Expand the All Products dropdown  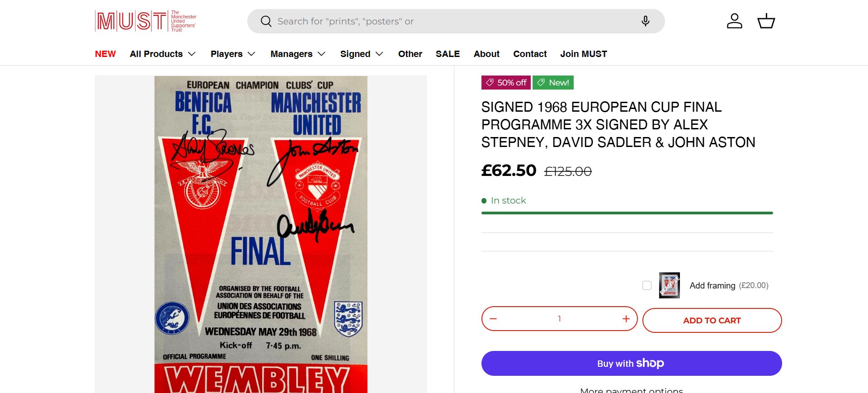tap(163, 54)
